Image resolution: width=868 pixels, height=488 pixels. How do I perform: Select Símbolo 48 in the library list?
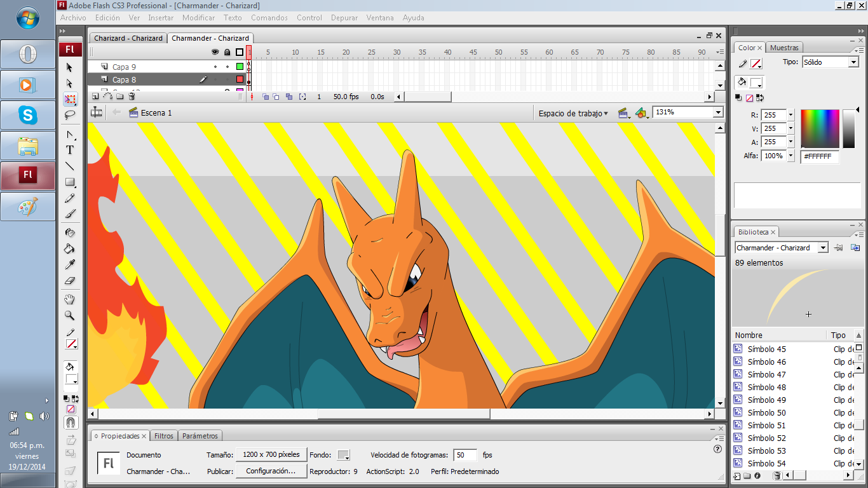(766, 387)
